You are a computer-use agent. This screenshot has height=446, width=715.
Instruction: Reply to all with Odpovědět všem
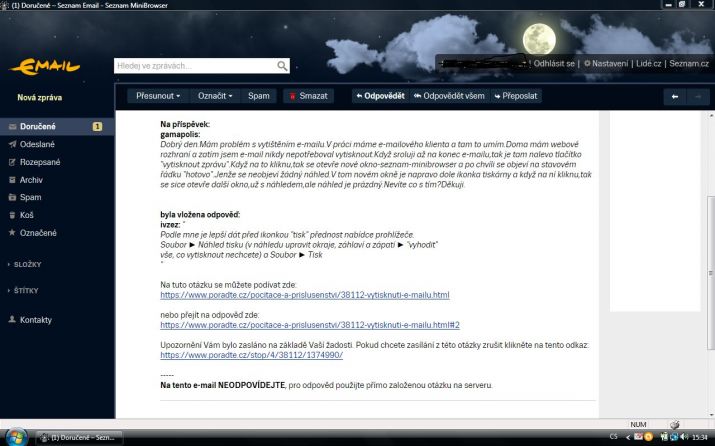point(449,96)
